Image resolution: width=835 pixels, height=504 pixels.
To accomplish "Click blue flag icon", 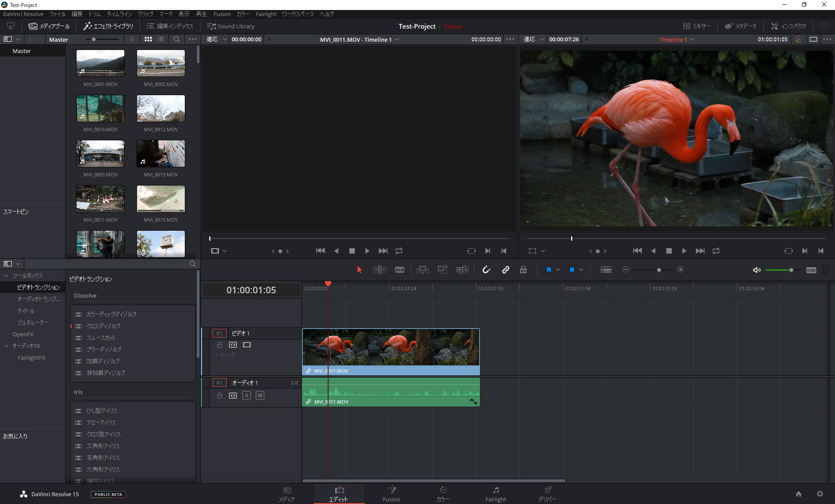I will click(x=549, y=270).
